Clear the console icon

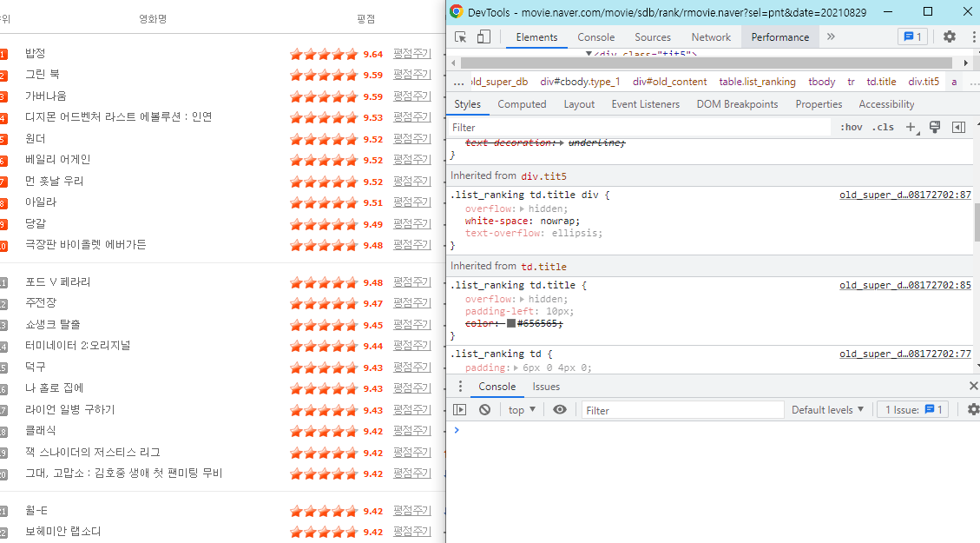point(485,410)
